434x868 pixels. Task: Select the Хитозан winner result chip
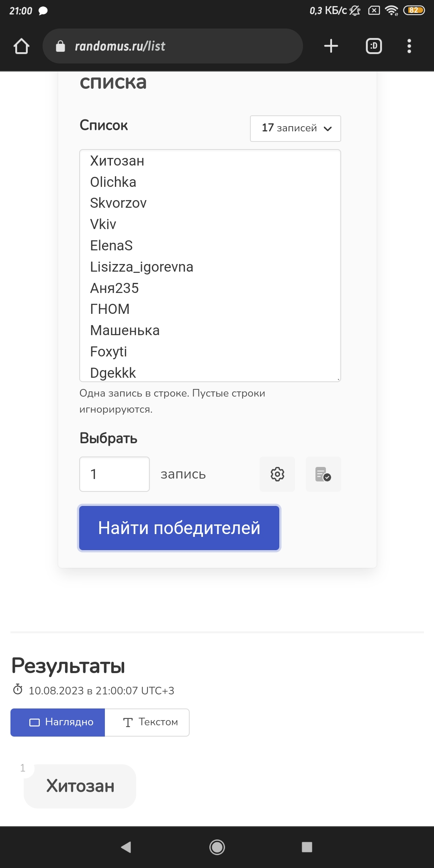click(x=80, y=786)
